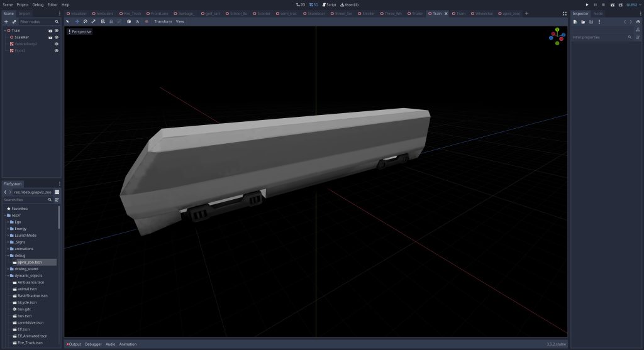Switch to the Node tab

(597, 13)
